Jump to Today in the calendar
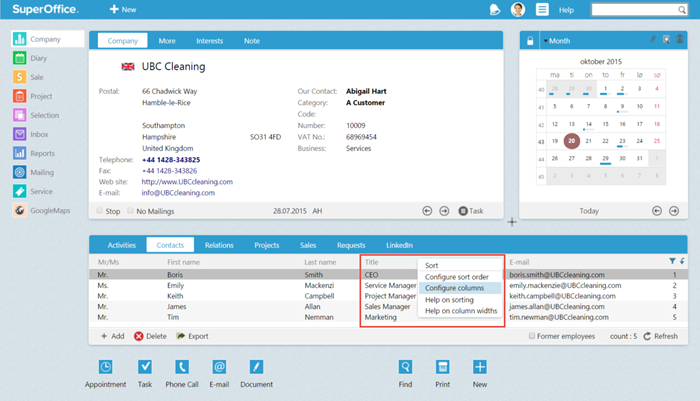The width and height of the screenshot is (700, 401). click(589, 211)
